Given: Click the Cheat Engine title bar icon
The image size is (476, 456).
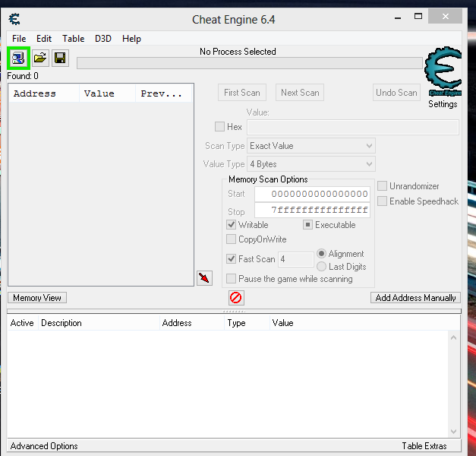Looking at the screenshot, I should (x=14, y=19).
